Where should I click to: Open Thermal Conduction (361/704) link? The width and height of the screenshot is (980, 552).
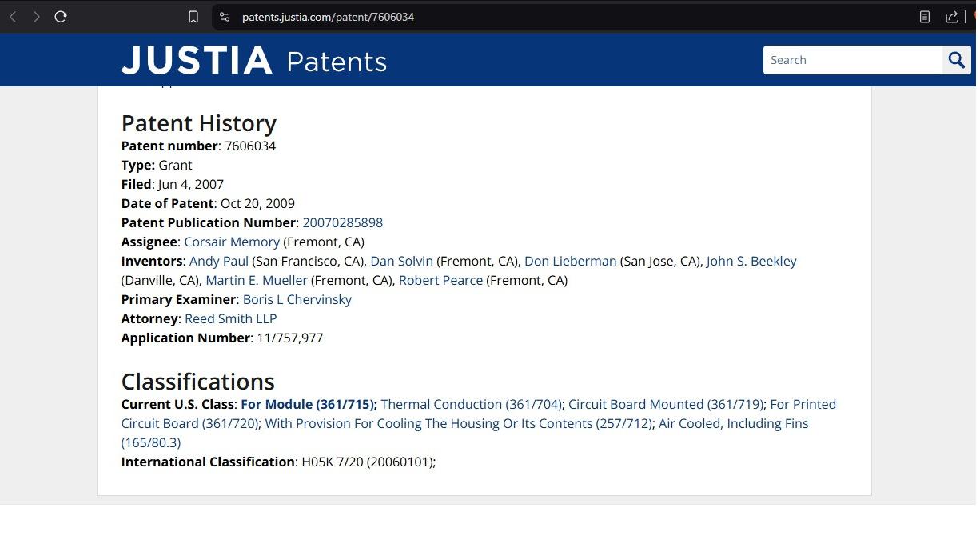point(472,404)
